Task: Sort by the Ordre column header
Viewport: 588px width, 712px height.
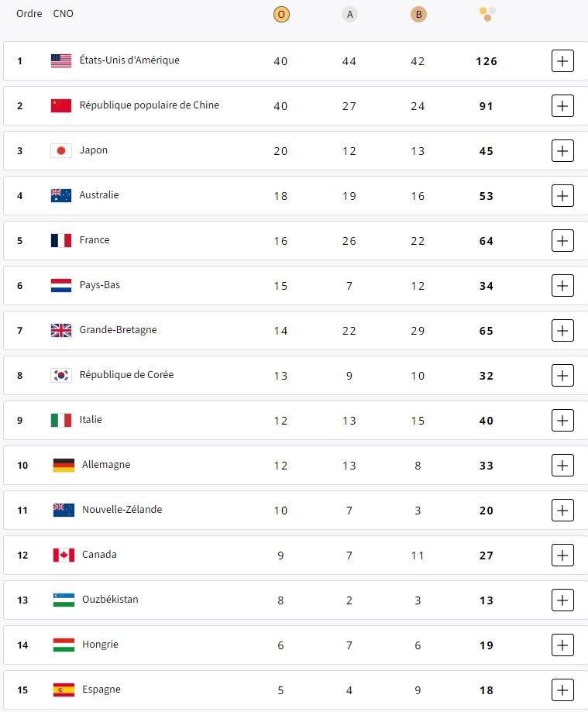Action: (29, 14)
